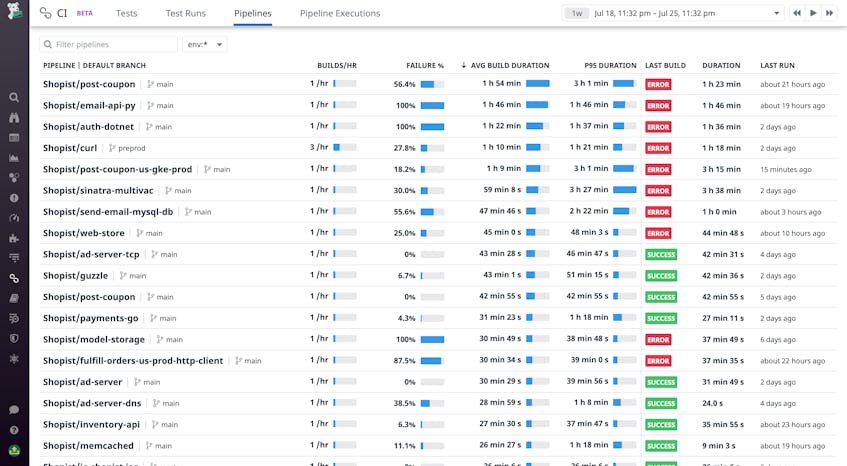Open the Shopist/email-api-py pipeline
The height and width of the screenshot is (466, 847).
89,105
